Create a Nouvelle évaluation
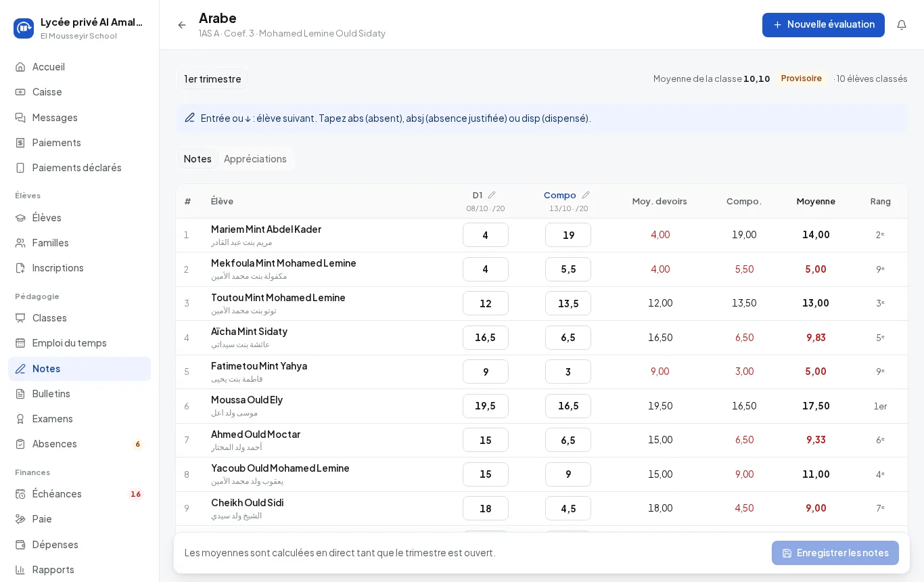The image size is (924, 582). tap(823, 25)
